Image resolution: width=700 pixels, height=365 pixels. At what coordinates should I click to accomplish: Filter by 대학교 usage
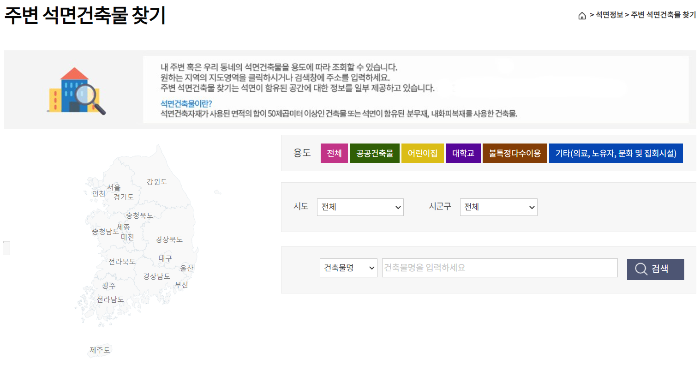tap(463, 153)
